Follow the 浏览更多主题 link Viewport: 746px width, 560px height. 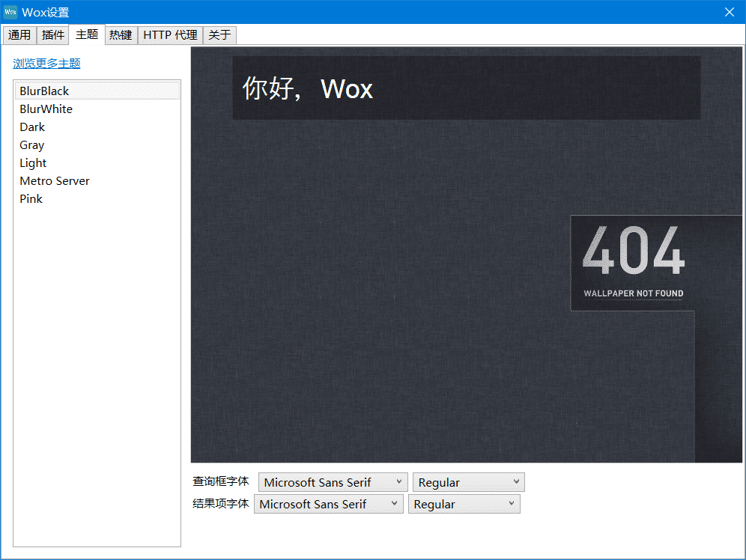(46, 63)
